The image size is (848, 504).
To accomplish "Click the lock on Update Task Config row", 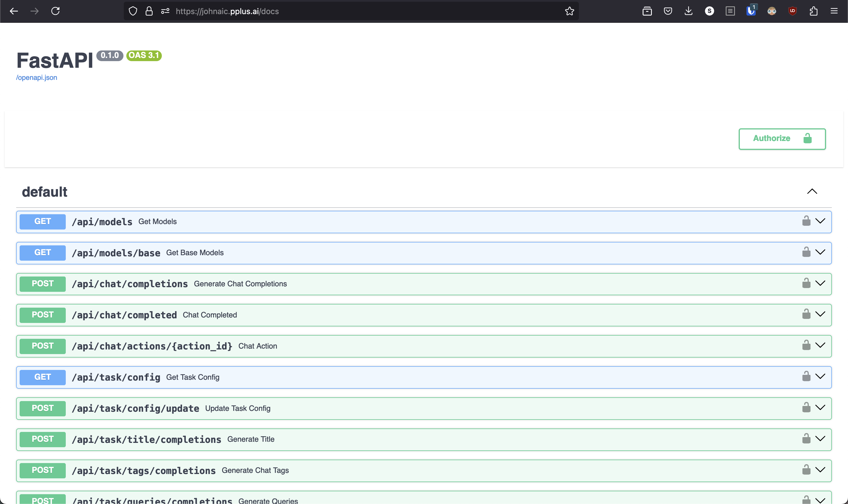I will click(806, 407).
